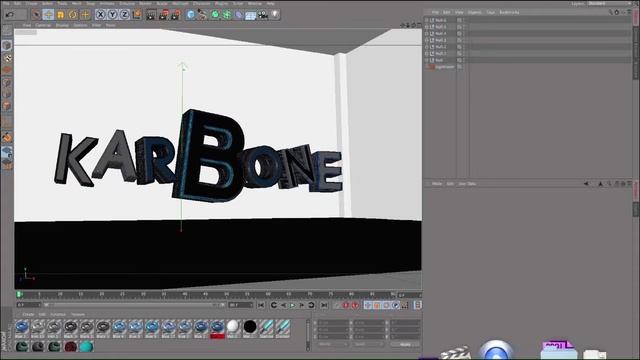Viewport: 640px width, 360px height.
Task: Expand the Null.4 object
Action: pos(427,33)
